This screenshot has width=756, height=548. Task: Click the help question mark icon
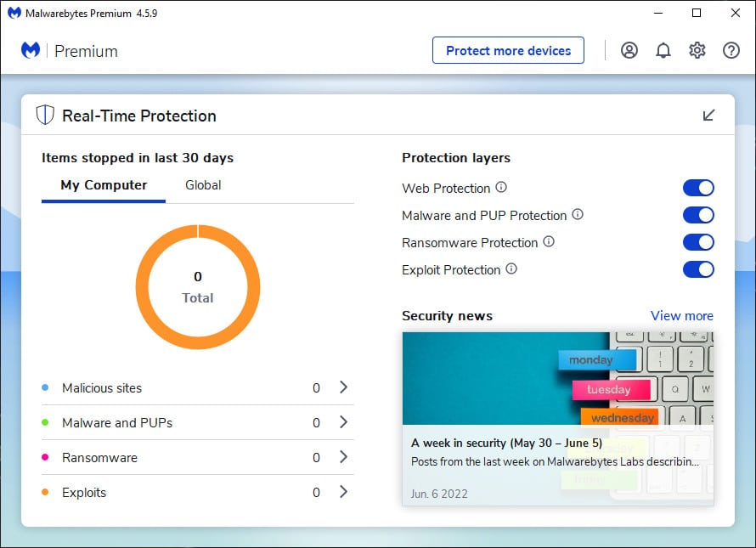click(731, 50)
